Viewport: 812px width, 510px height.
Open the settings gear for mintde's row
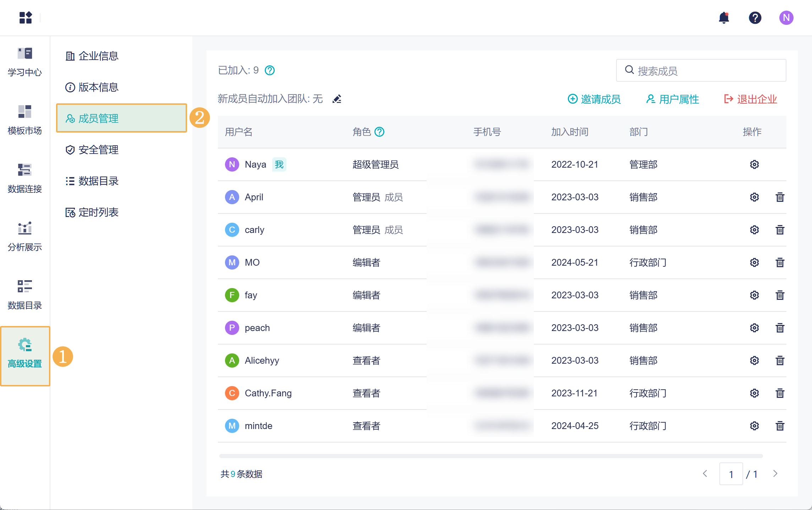point(754,426)
